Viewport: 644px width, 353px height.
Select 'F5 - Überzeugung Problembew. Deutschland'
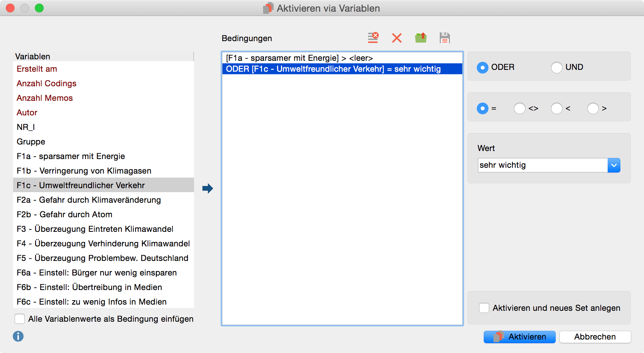(x=104, y=258)
